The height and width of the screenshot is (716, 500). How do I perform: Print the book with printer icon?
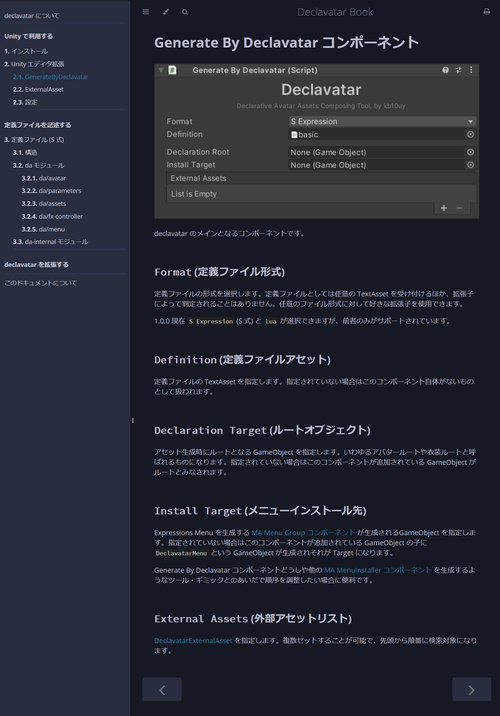(x=486, y=12)
